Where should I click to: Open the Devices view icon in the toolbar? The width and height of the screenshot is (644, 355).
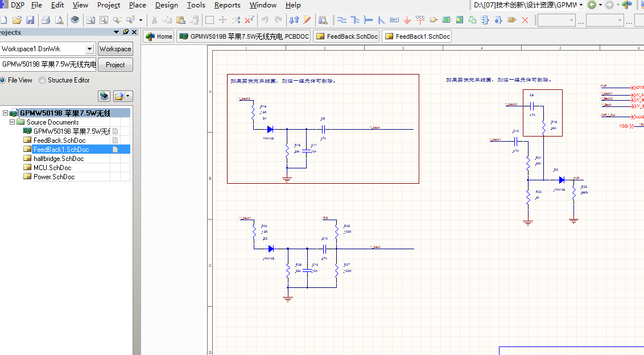(75, 20)
